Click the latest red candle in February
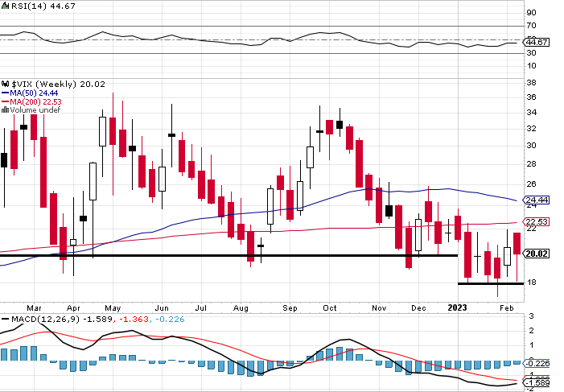564x392 pixels. pyautogui.click(x=517, y=244)
